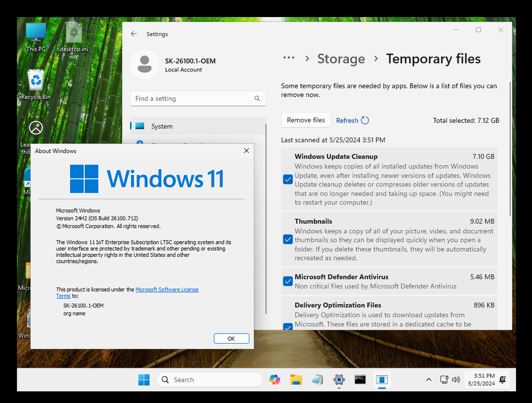532x403 pixels.
Task: Open the volume tray icon
Action: pyautogui.click(x=456, y=380)
